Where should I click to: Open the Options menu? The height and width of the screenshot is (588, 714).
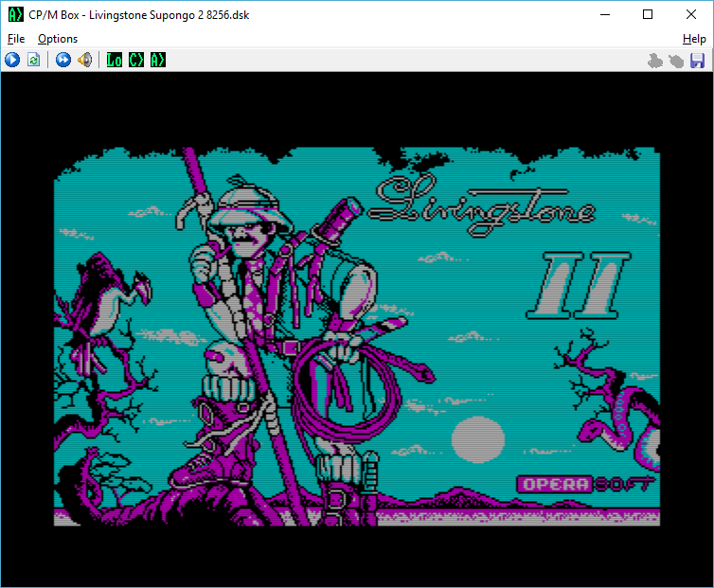[58, 39]
